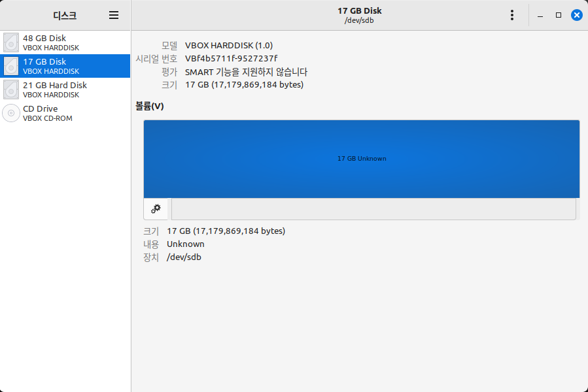Click the gears additional partition options button
588x392 pixels.
[x=156, y=209]
